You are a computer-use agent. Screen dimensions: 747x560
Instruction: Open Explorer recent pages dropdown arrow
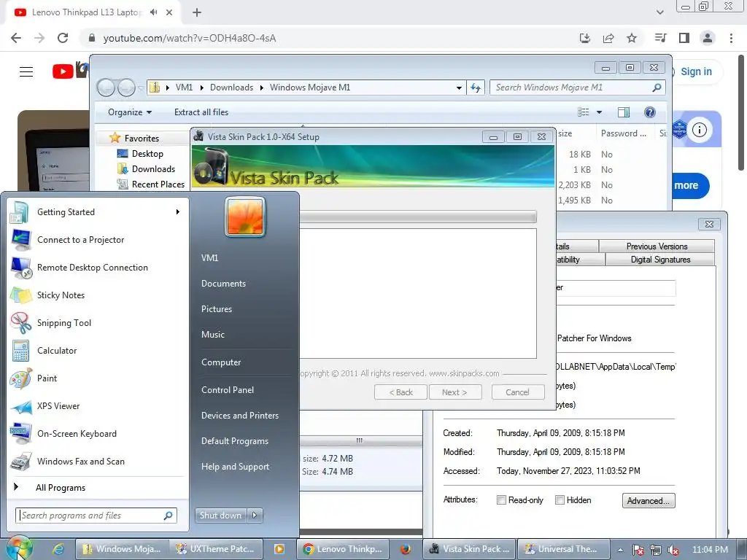(140, 88)
